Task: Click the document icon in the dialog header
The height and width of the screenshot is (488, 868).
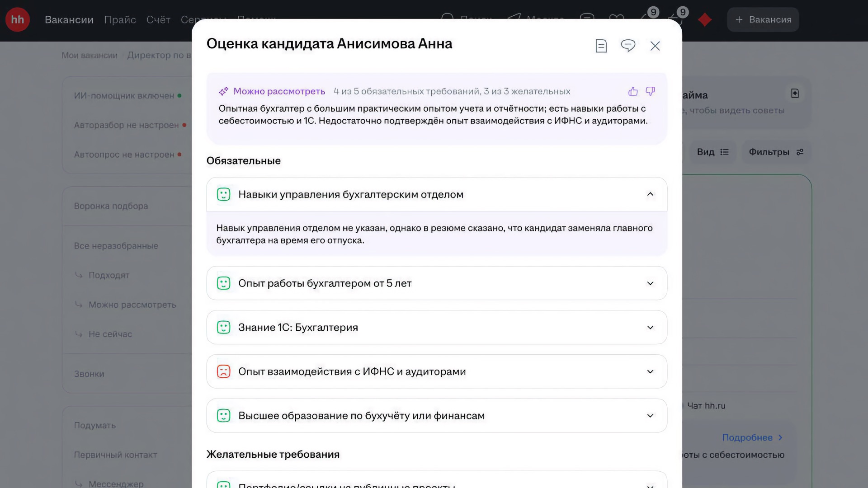Action: click(x=600, y=46)
